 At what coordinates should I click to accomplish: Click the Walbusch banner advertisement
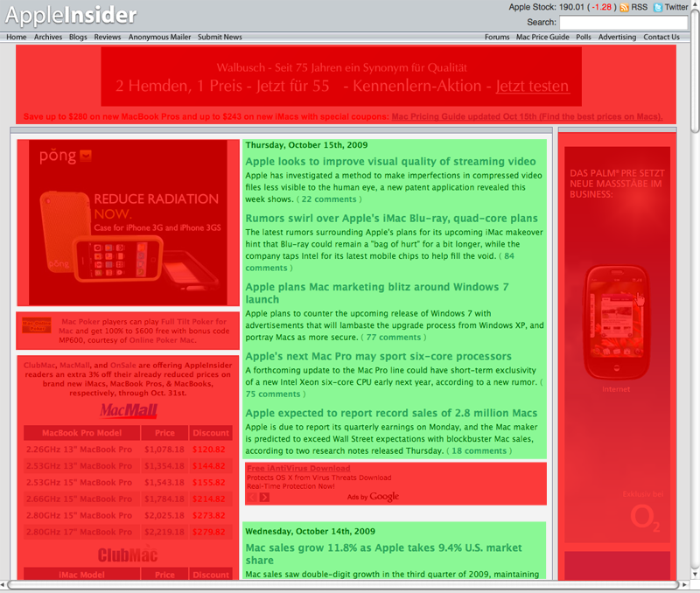click(x=341, y=77)
